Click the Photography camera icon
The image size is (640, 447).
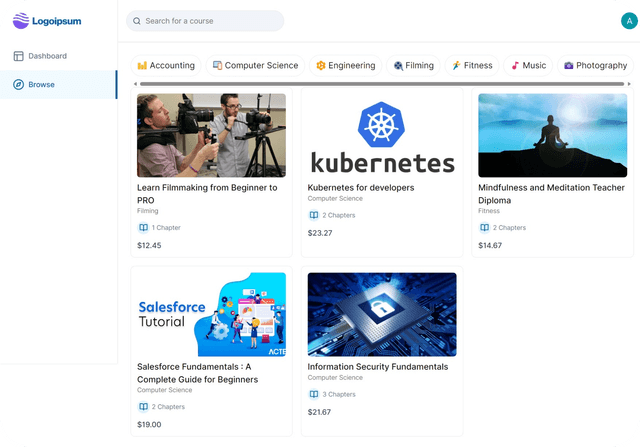[x=569, y=65]
